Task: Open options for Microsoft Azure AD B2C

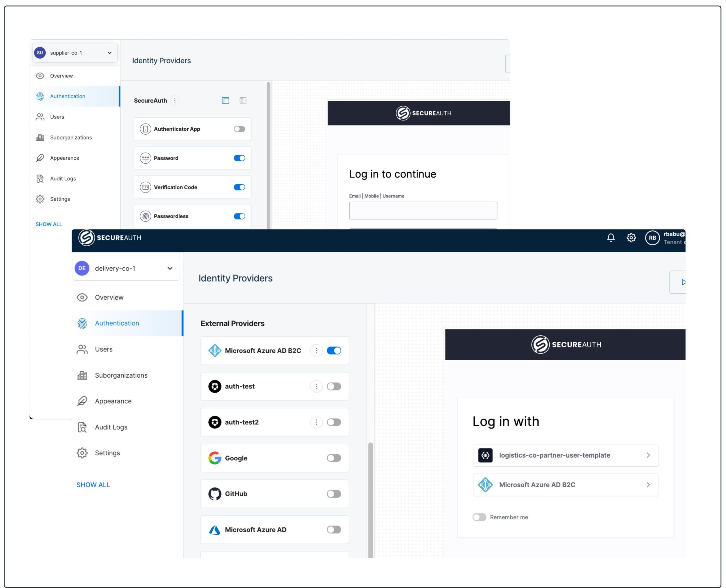Action: pyautogui.click(x=316, y=351)
